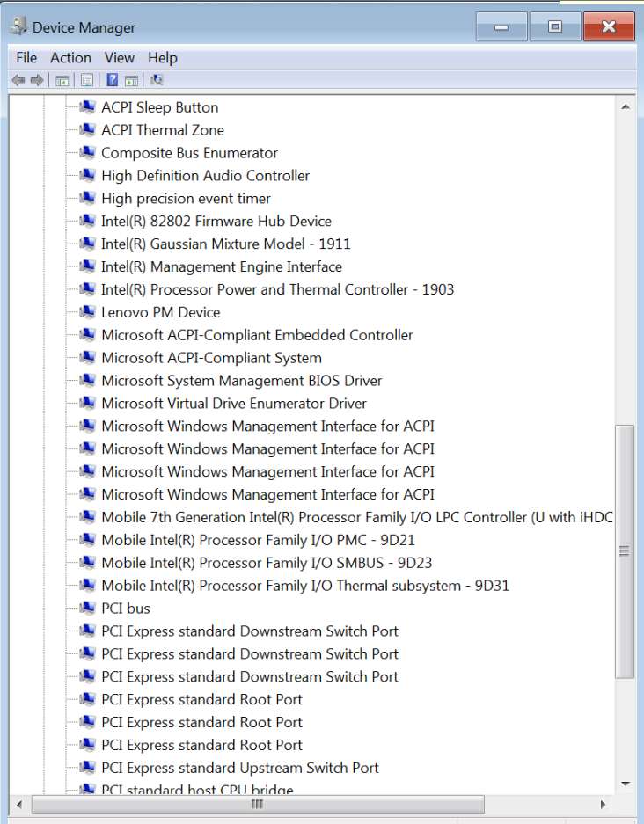Click the icon beside Lenovo PM Device
This screenshot has width=644, height=824.
click(87, 311)
